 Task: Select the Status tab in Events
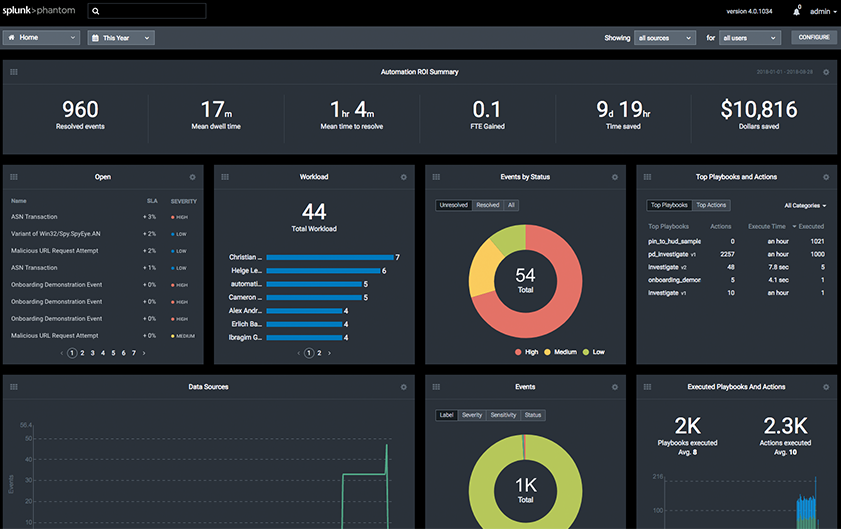point(533,415)
